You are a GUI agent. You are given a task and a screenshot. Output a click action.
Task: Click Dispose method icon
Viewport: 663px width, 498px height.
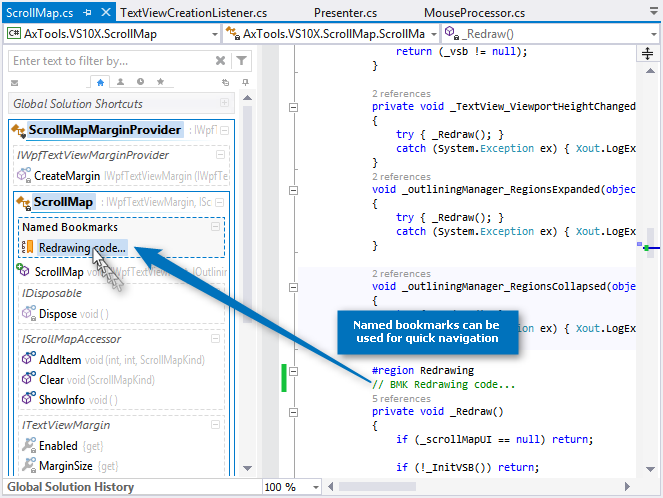pos(29,314)
